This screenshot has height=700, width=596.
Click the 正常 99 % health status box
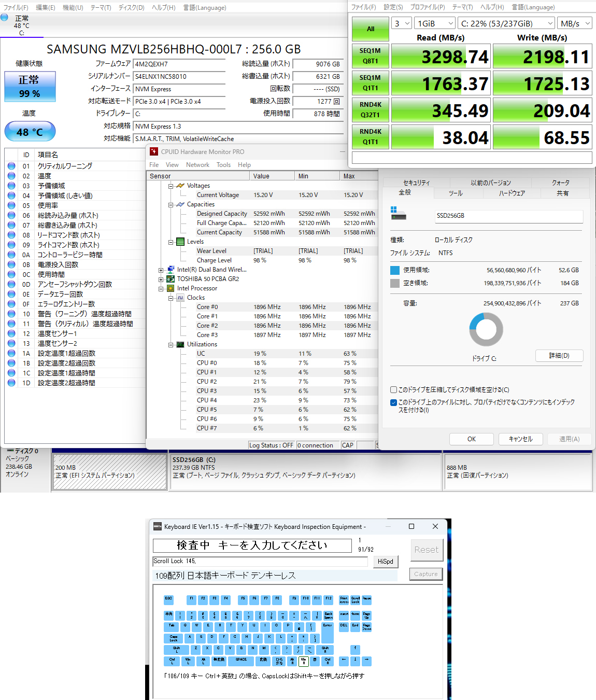30,87
